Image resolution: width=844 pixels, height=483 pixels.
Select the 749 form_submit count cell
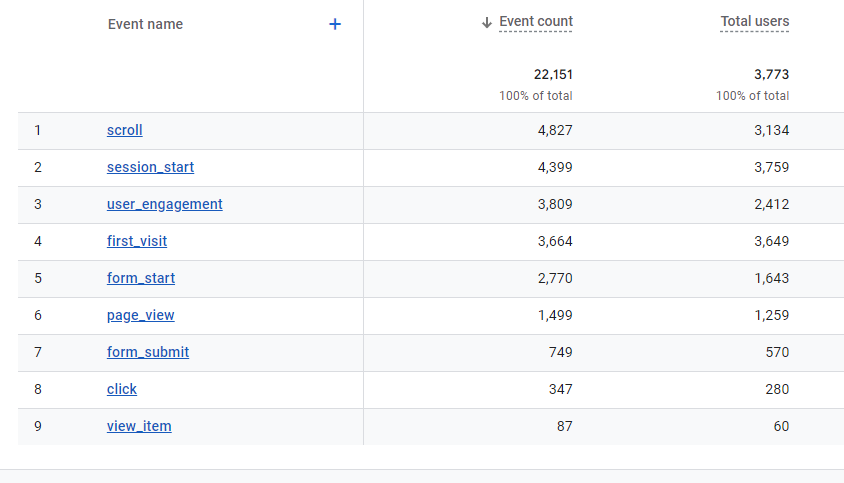[560, 352]
